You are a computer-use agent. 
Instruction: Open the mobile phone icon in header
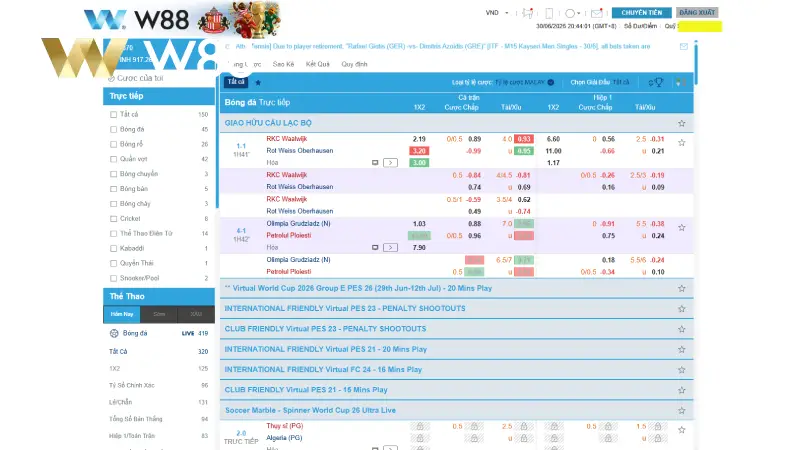tap(549, 13)
